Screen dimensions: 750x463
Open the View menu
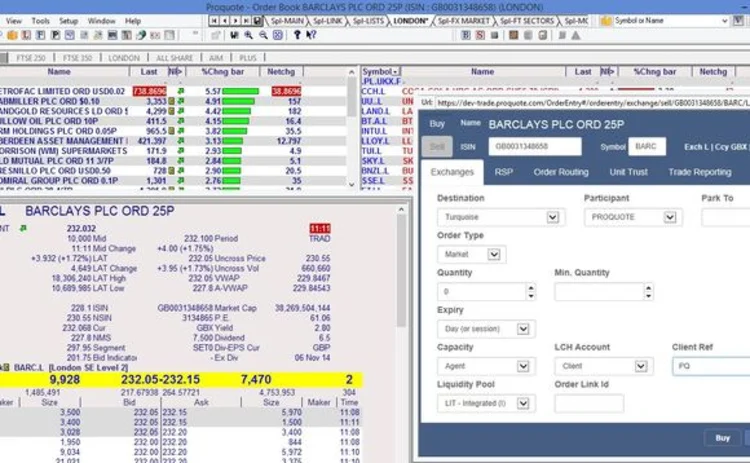click(x=14, y=21)
